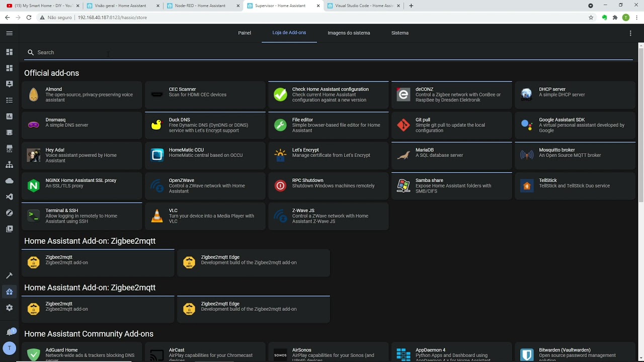Open the overflow three-dot menu

[630, 33]
